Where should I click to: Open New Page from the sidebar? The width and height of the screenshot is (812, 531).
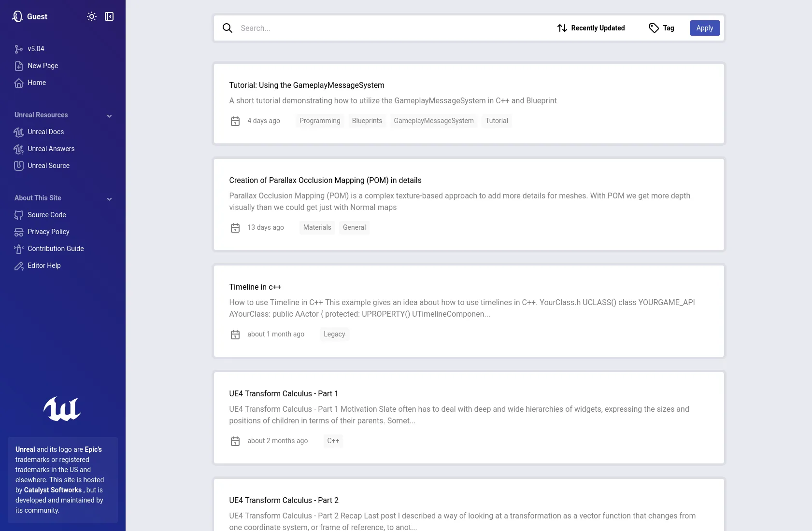pyautogui.click(x=43, y=66)
